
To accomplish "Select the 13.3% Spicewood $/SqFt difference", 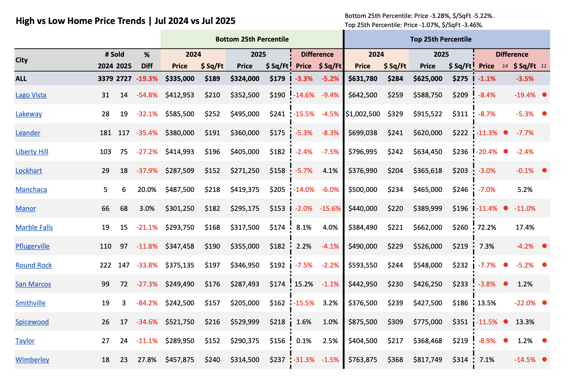I will (x=525, y=322).
